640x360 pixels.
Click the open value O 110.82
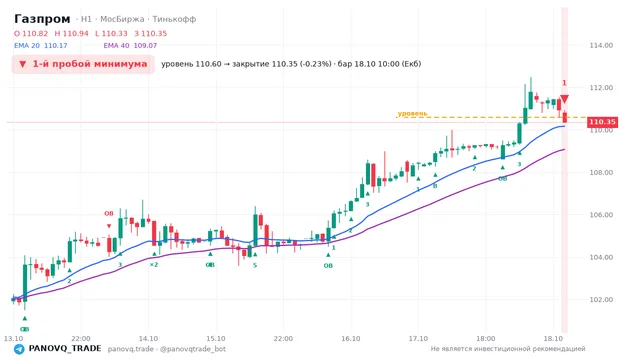tap(31, 33)
